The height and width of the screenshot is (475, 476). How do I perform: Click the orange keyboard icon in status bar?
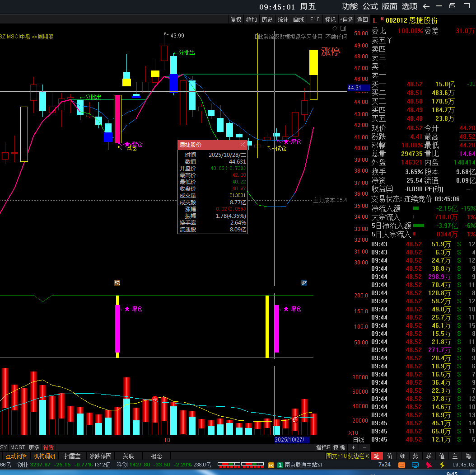(x=401, y=465)
